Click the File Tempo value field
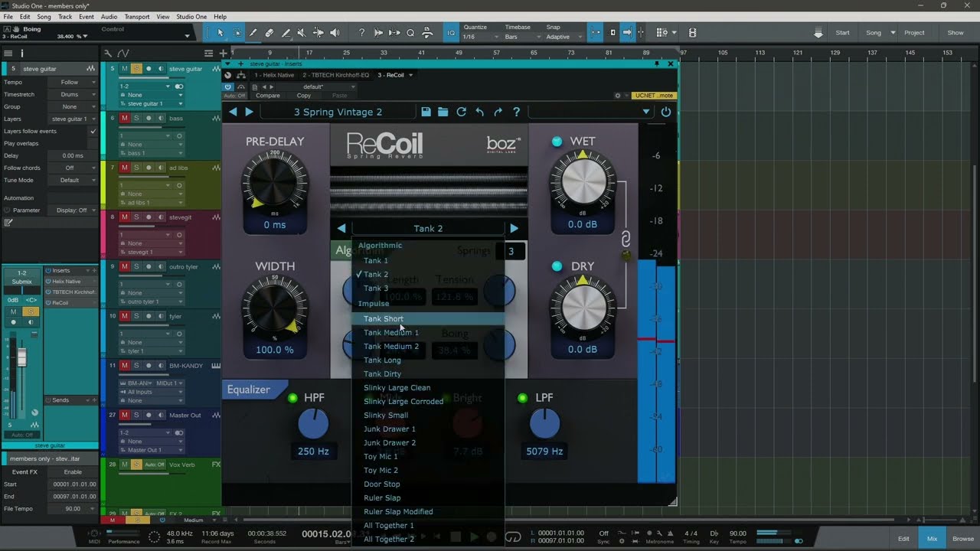Screen dimensions: 980x551 click(x=73, y=509)
